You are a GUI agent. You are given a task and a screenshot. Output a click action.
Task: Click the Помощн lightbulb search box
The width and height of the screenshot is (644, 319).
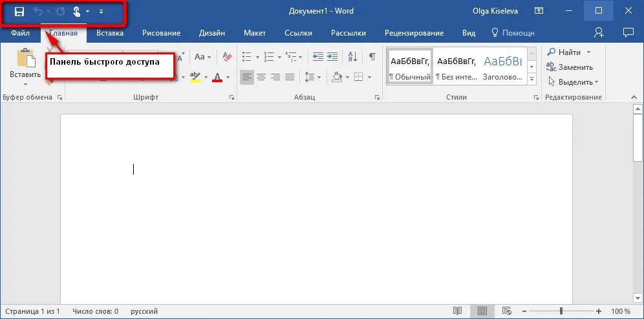click(x=513, y=33)
